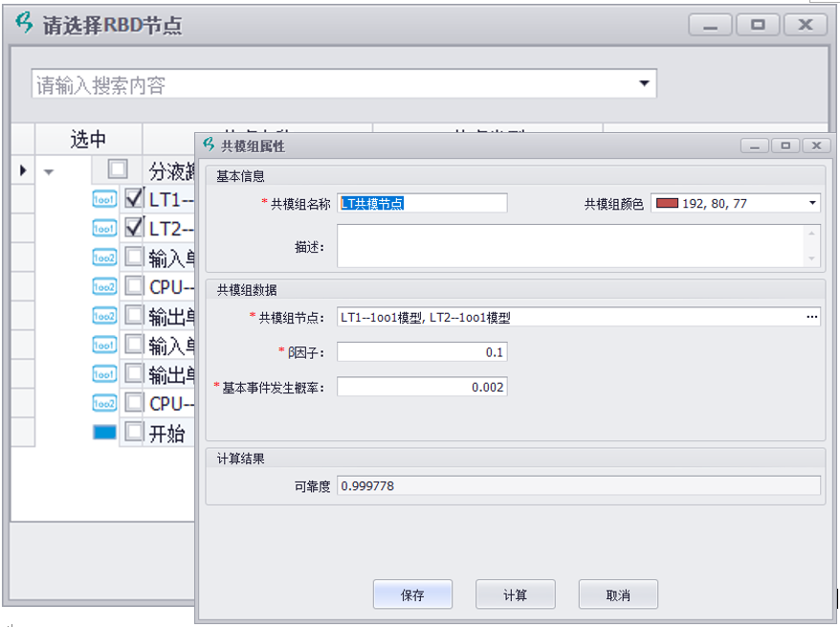Click the current-row indicator arrow in grid
The height and width of the screenshot is (627, 840).
coord(23,170)
